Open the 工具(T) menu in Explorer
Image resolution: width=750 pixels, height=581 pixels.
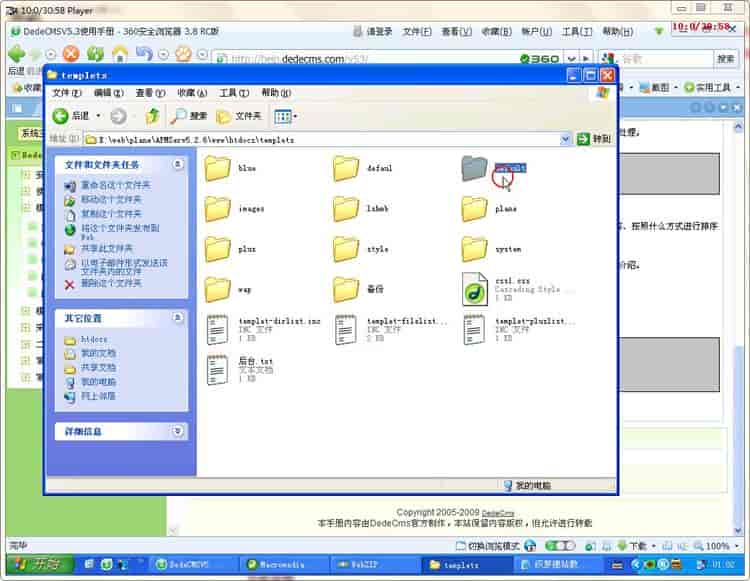point(234,93)
